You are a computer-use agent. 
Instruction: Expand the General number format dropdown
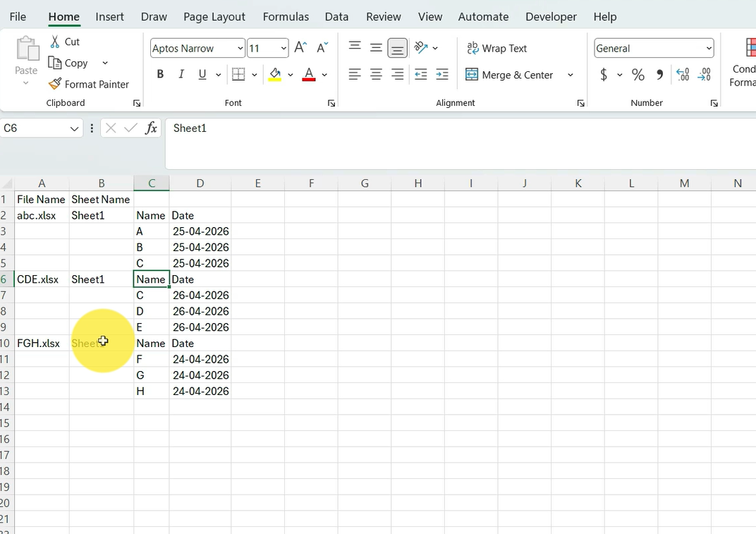click(x=709, y=48)
